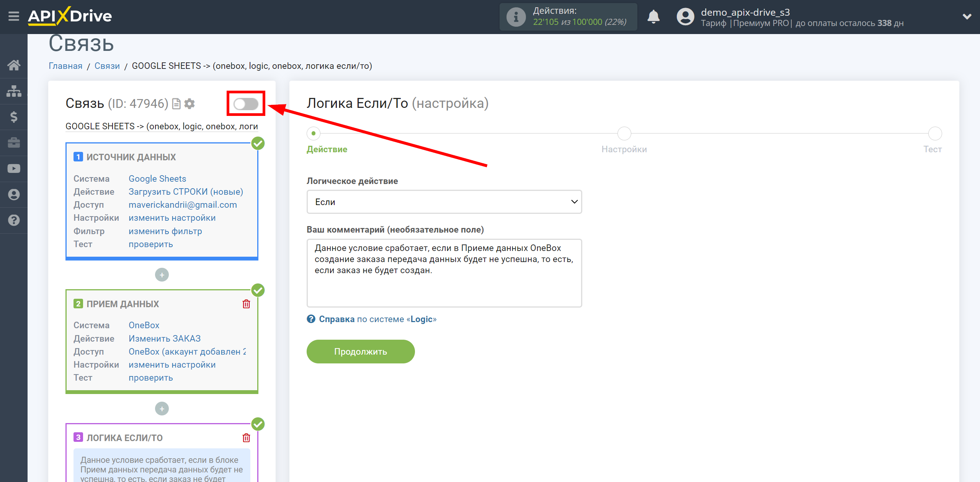Image resolution: width=980 pixels, height=482 pixels.
Task: Expand the account dropdown chevron
Action: [x=967, y=17]
